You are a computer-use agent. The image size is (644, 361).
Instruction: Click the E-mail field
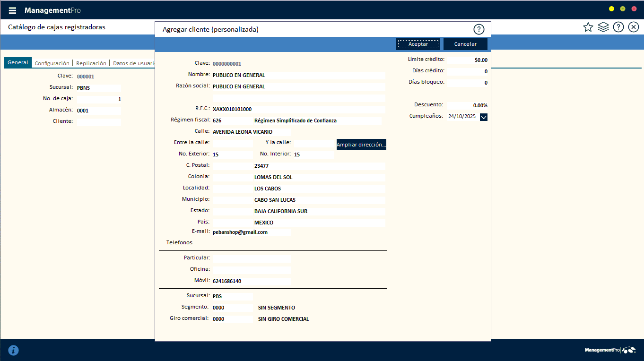point(251,232)
